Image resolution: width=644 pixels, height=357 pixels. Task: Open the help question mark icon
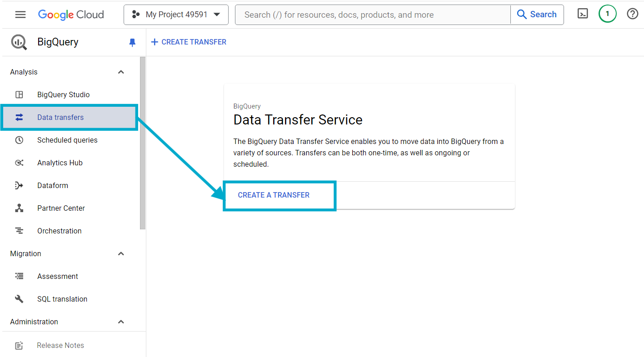pyautogui.click(x=633, y=14)
